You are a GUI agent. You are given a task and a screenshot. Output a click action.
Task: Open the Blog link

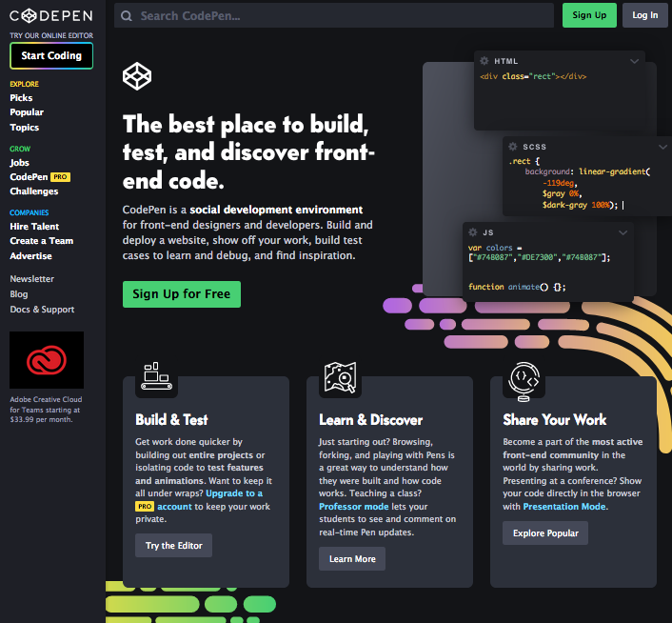click(19, 294)
